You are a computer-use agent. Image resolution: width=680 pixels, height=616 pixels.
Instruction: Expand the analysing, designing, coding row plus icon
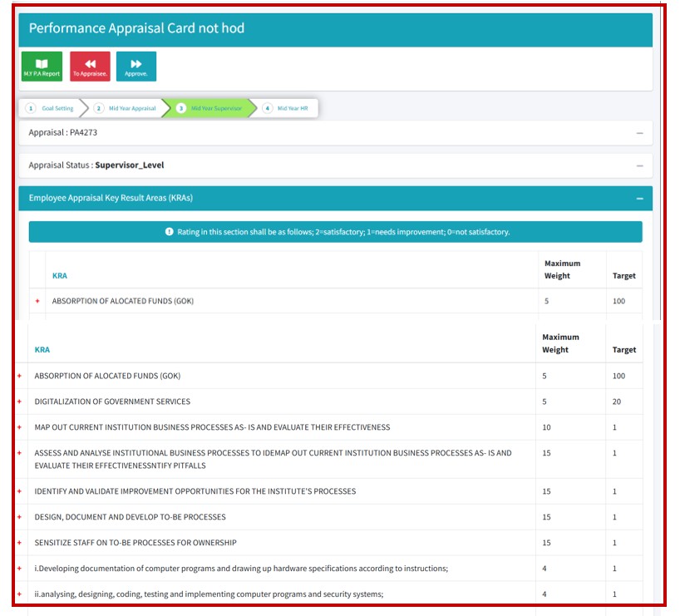(x=20, y=594)
